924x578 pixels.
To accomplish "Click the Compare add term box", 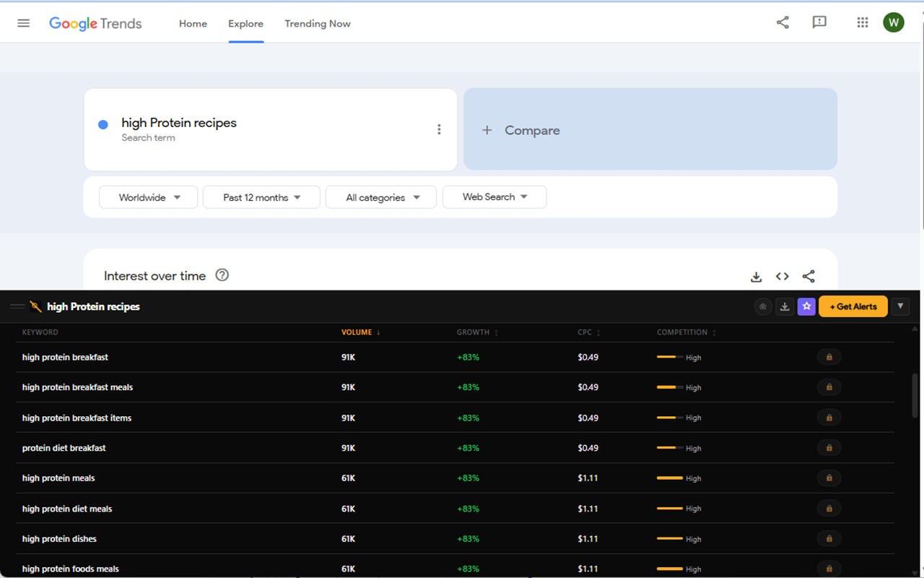I will click(650, 129).
